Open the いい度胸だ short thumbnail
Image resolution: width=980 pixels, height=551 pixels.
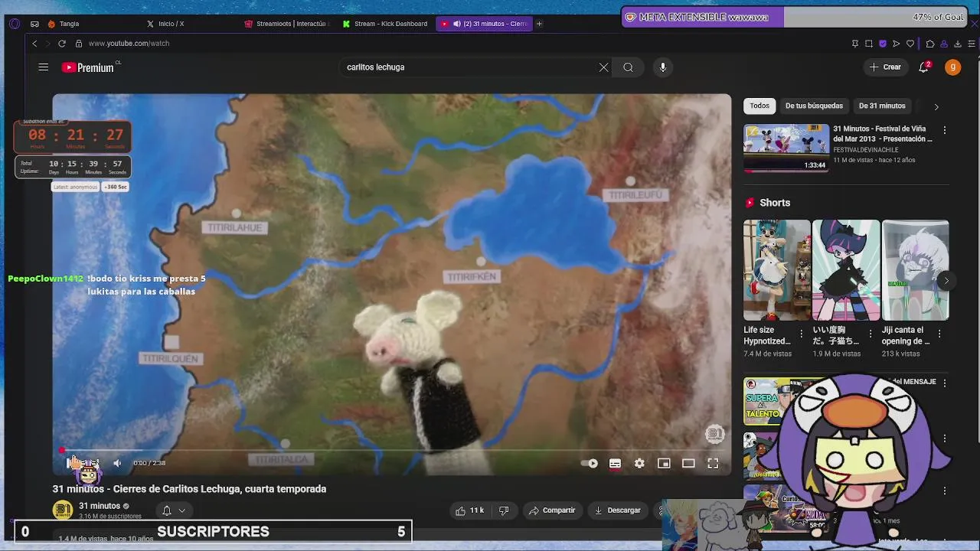click(846, 270)
